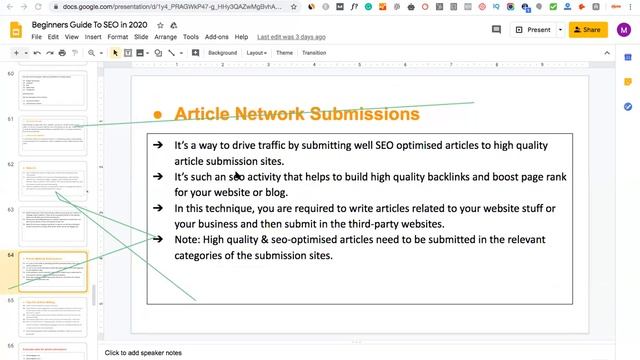The image size is (640, 360).
Task: Click the filmstrip scrollbar handle
Action: tap(94, 295)
